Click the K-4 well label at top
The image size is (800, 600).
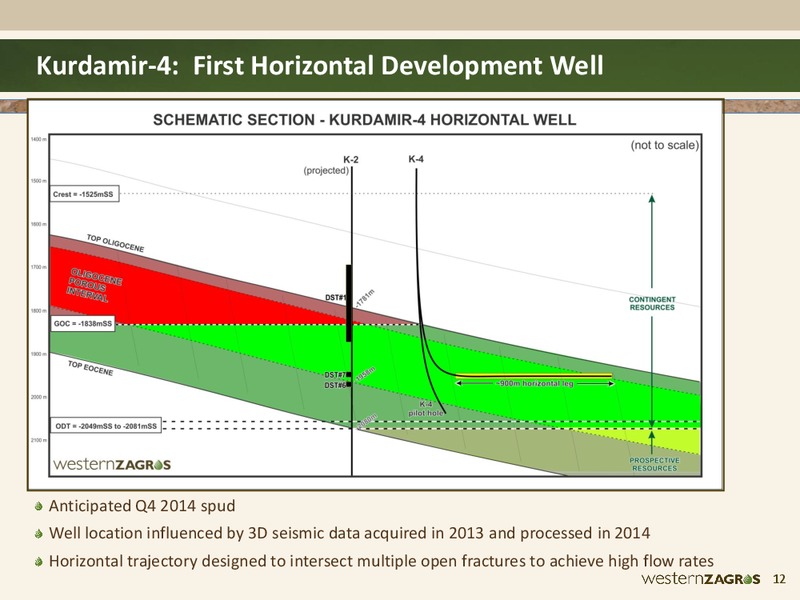(416, 159)
